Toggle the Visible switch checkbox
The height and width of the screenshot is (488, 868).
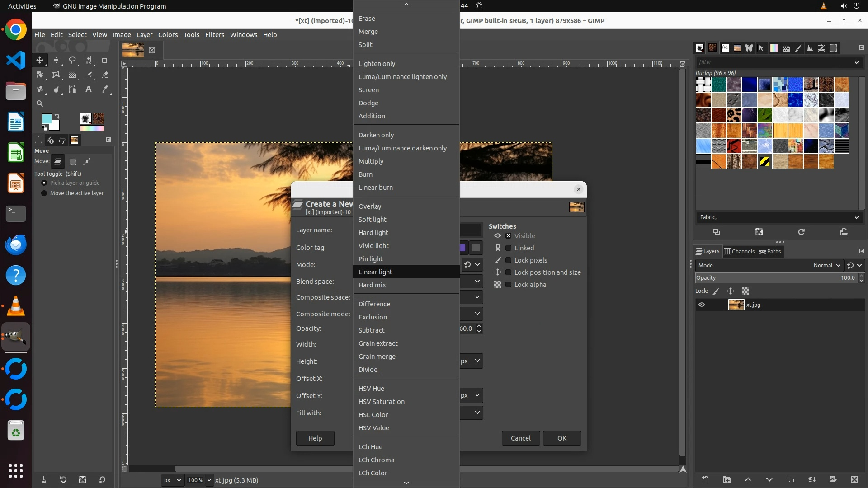[508, 236]
